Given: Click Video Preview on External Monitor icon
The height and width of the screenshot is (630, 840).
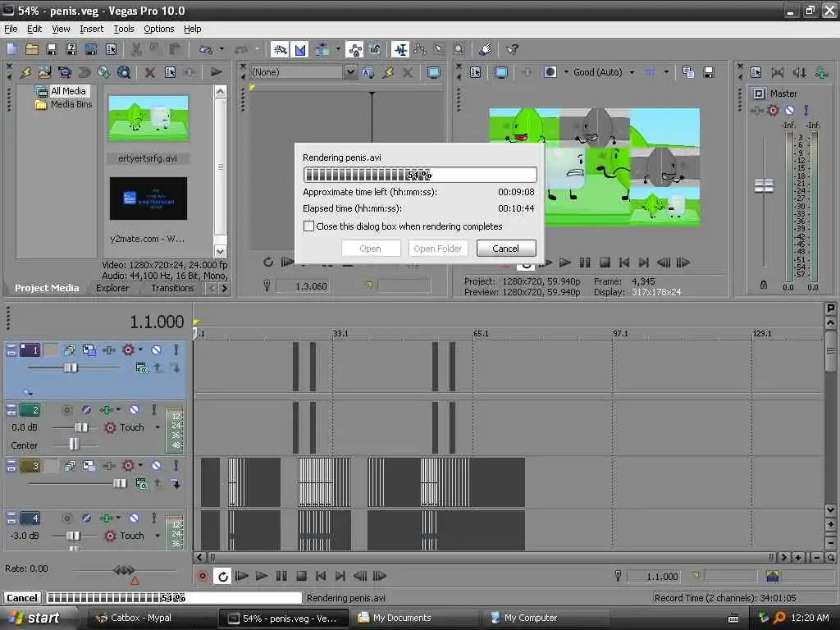Looking at the screenshot, I should (x=501, y=72).
